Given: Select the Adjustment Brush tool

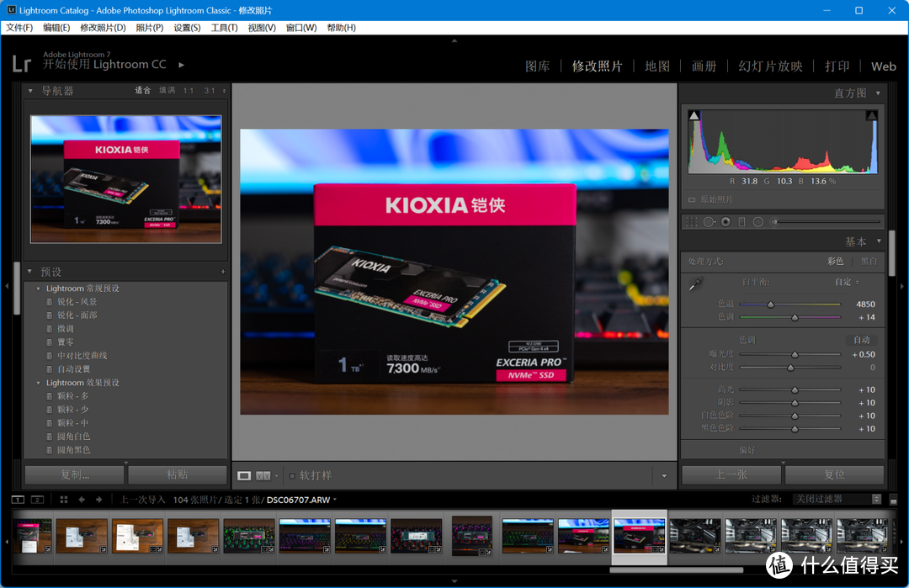Looking at the screenshot, I should click(774, 221).
